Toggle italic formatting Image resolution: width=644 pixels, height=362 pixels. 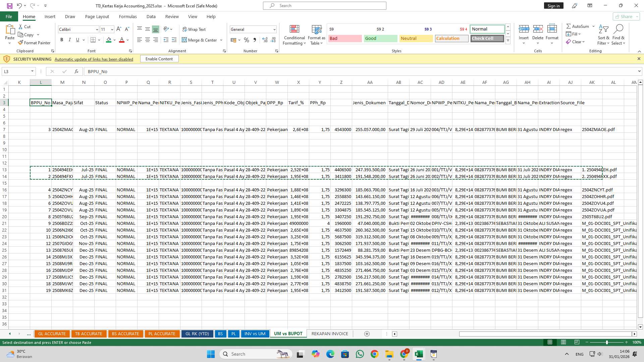click(x=70, y=40)
